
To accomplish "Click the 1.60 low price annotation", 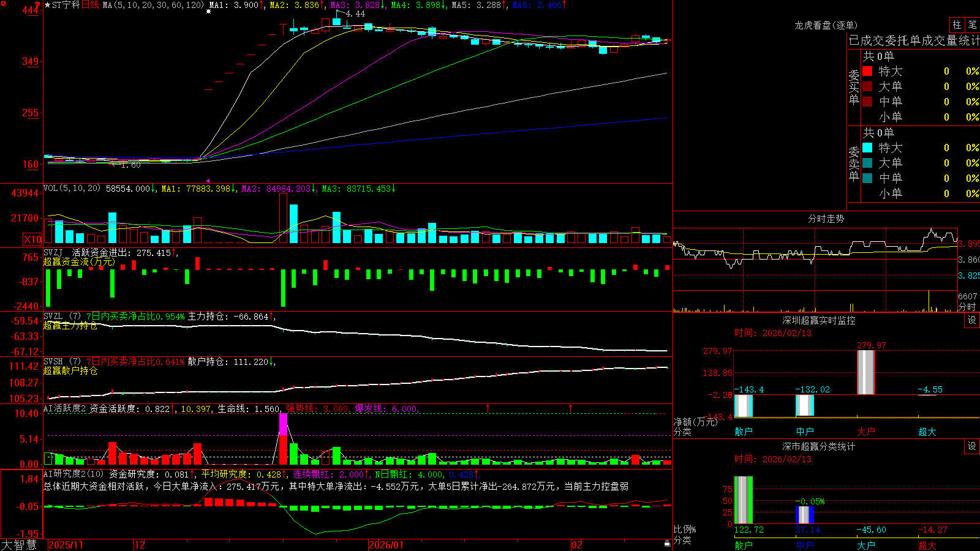I will (x=130, y=165).
